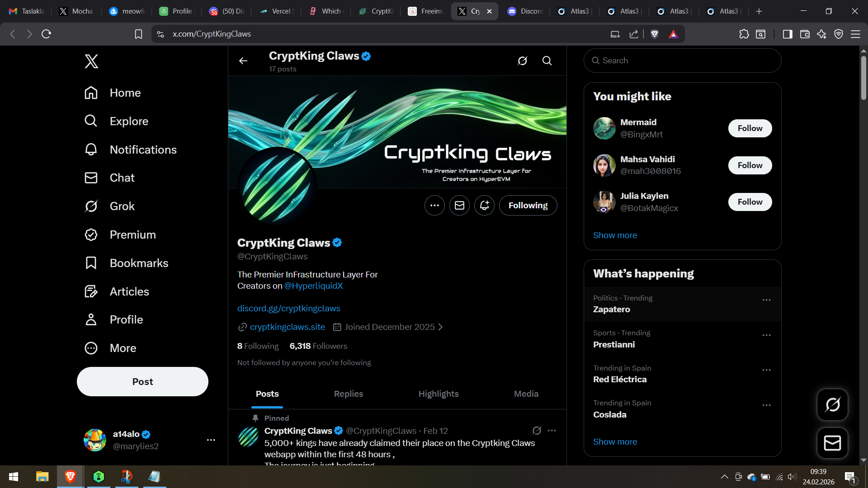The image size is (868, 488).
Task: Click the X logo home icon
Action: pyautogui.click(x=91, y=61)
